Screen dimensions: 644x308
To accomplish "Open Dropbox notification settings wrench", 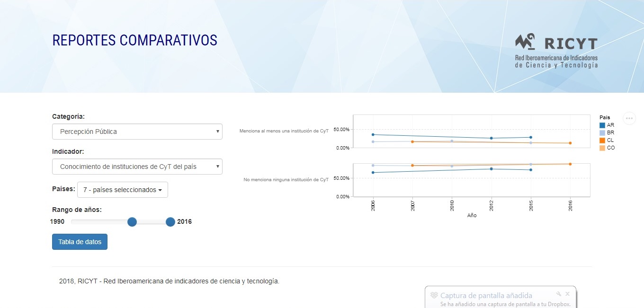I will (559, 294).
